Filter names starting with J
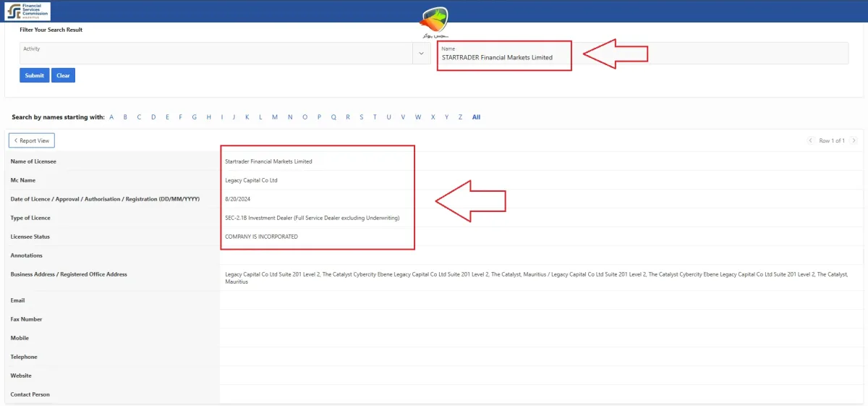Image resolution: width=868 pixels, height=406 pixels. click(234, 117)
